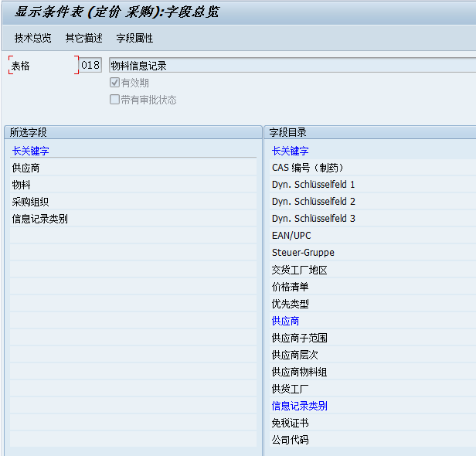Select CAS 编号（制药） in 字段目录

pyautogui.click(x=372, y=168)
